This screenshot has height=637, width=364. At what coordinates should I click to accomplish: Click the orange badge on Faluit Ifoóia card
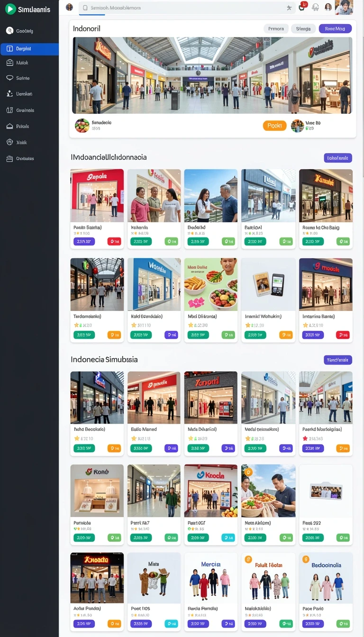(x=248, y=559)
